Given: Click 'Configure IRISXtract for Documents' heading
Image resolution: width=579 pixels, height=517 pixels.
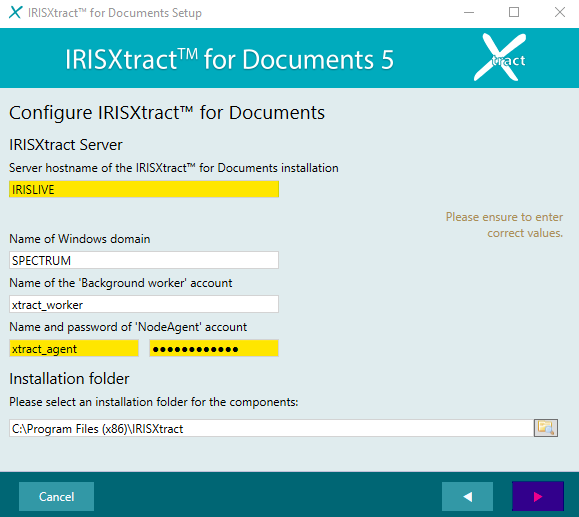Looking at the screenshot, I should coord(167,113).
